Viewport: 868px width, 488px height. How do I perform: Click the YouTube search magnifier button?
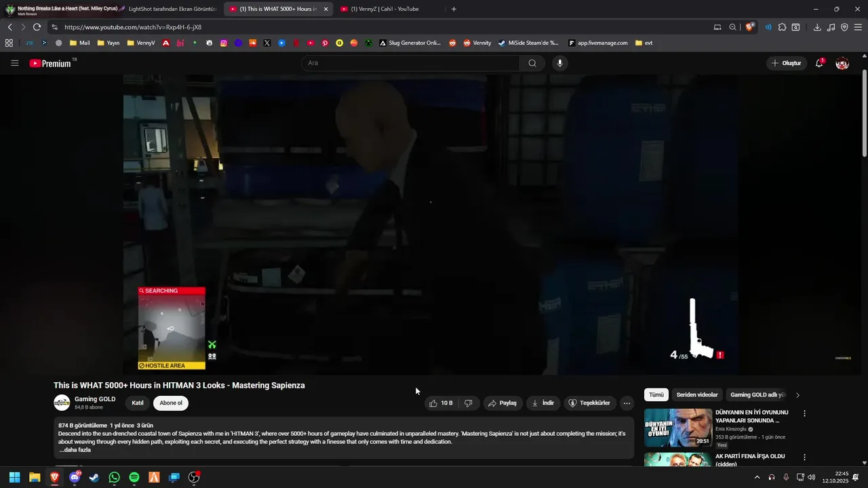tap(532, 63)
